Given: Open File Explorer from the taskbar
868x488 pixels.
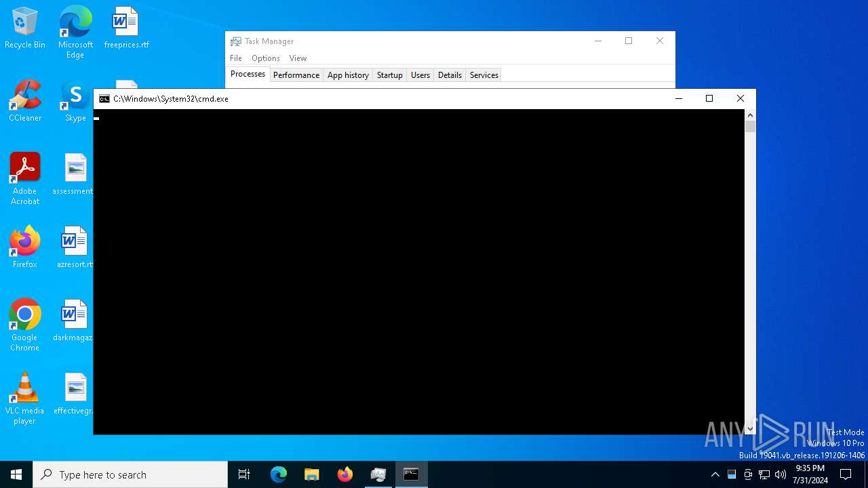Looking at the screenshot, I should [x=312, y=474].
